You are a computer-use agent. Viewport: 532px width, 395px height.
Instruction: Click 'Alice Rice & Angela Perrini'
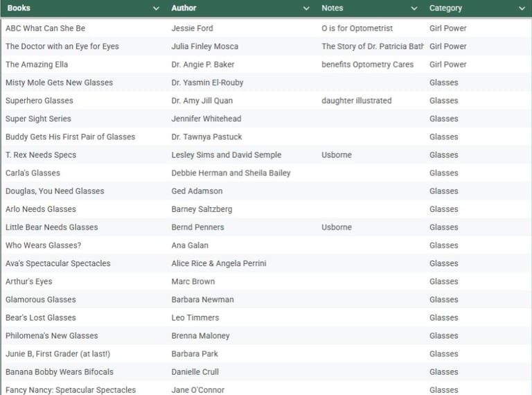218,263
